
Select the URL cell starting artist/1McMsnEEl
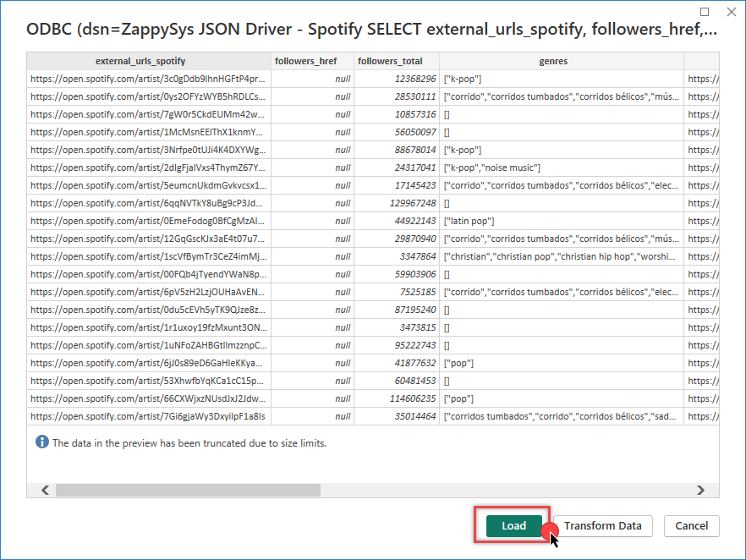[149, 132]
